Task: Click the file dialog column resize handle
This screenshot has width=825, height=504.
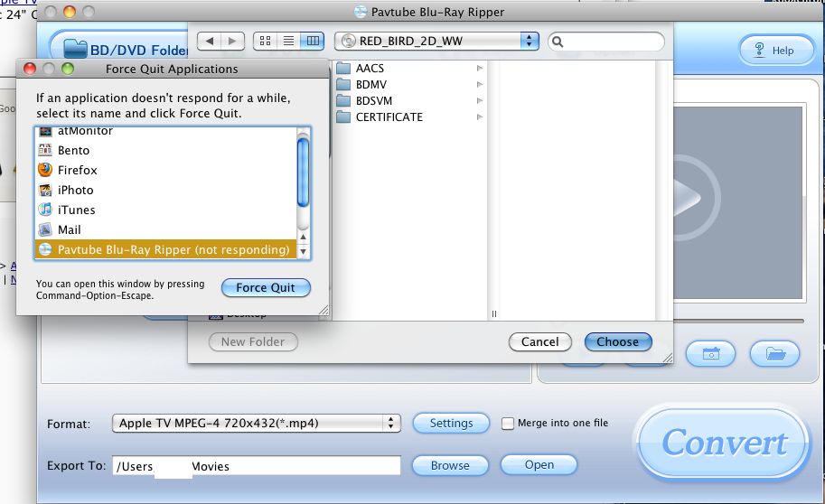Action: pyautogui.click(x=493, y=314)
